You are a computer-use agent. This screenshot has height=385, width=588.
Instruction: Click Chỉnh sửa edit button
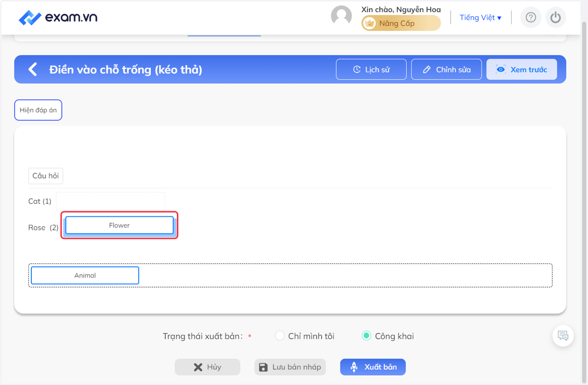[x=447, y=70]
